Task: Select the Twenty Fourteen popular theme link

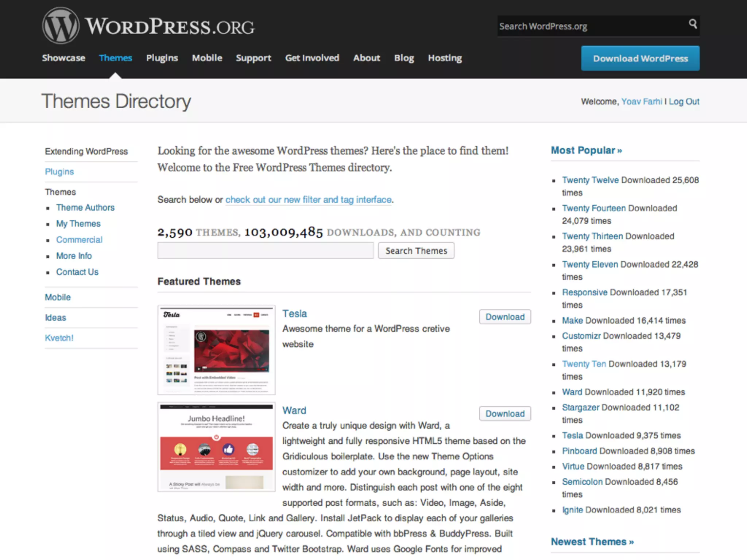Action: pyautogui.click(x=593, y=208)
